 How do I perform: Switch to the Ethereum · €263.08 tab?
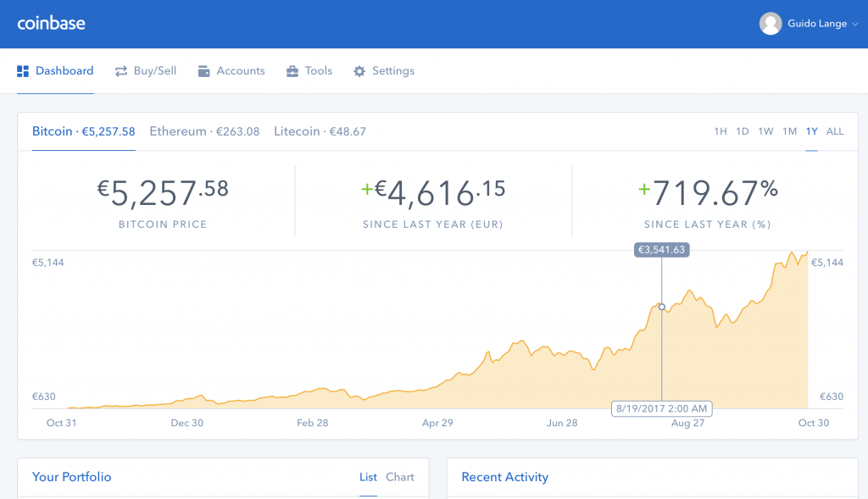204,131
